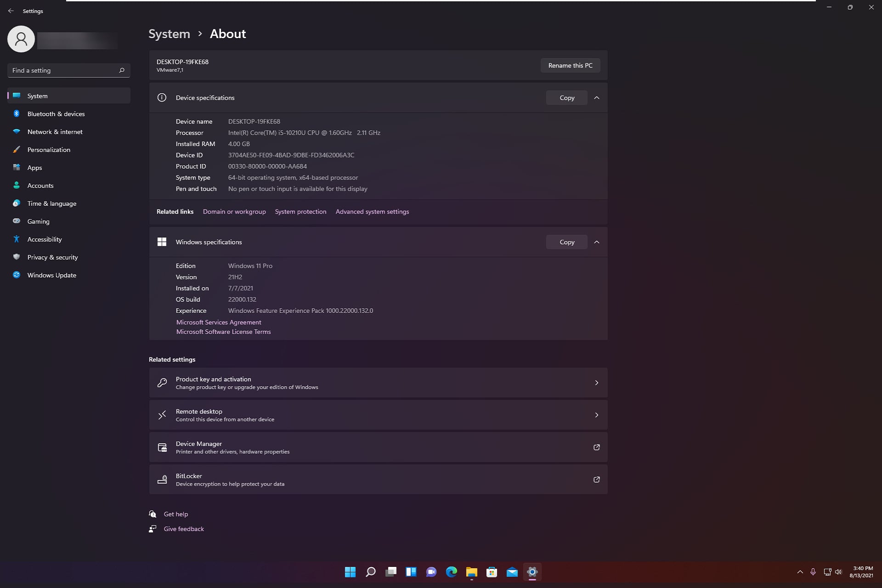This screenshot has height=588, width=882.
Task: Open Time & language settings
Action: [51, 203]
